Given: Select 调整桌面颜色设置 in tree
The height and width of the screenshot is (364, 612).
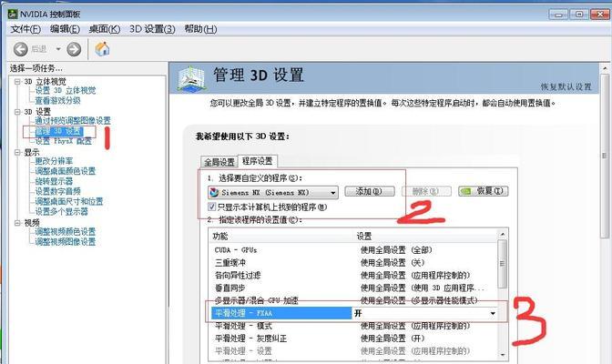Looking at the screenshot, I should pos(66,171).
